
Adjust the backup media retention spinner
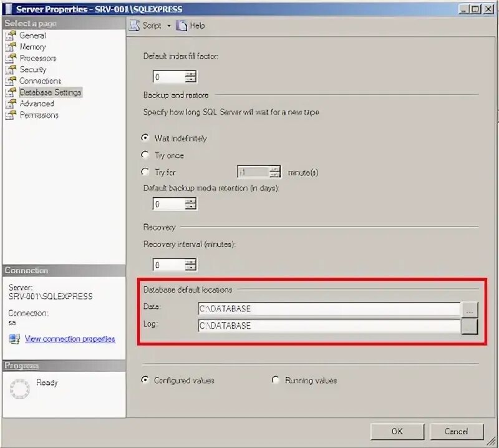(x=191, y=204)
